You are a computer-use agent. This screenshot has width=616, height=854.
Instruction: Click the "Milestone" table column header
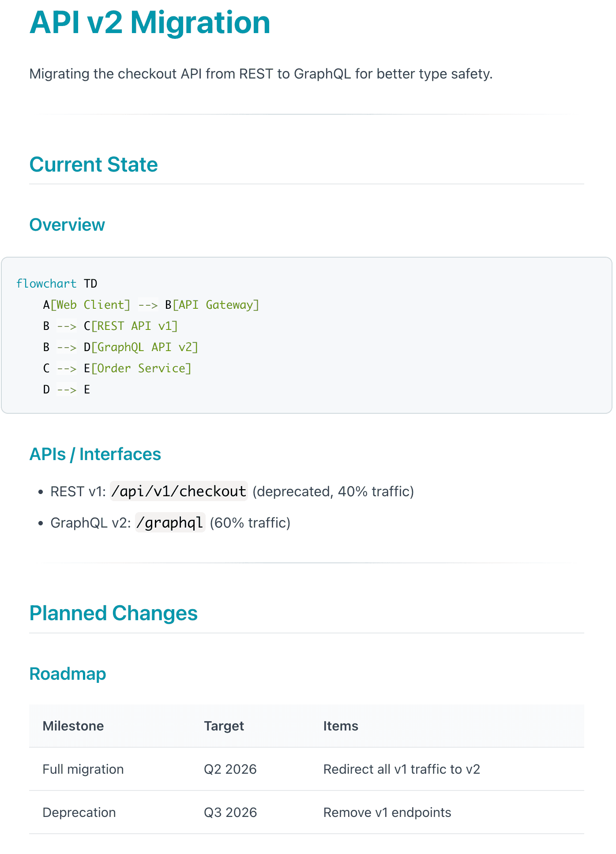click(73, 726)
